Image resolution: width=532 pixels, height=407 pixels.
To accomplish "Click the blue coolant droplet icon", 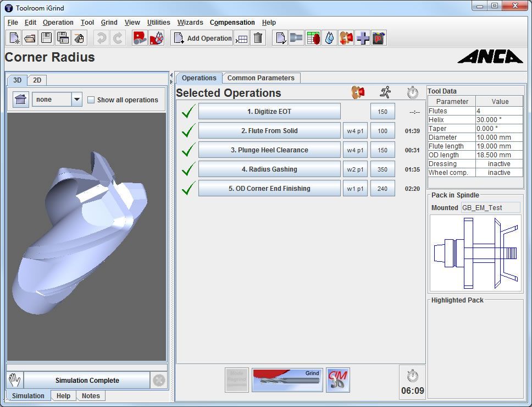I will (x=329, y=38).
